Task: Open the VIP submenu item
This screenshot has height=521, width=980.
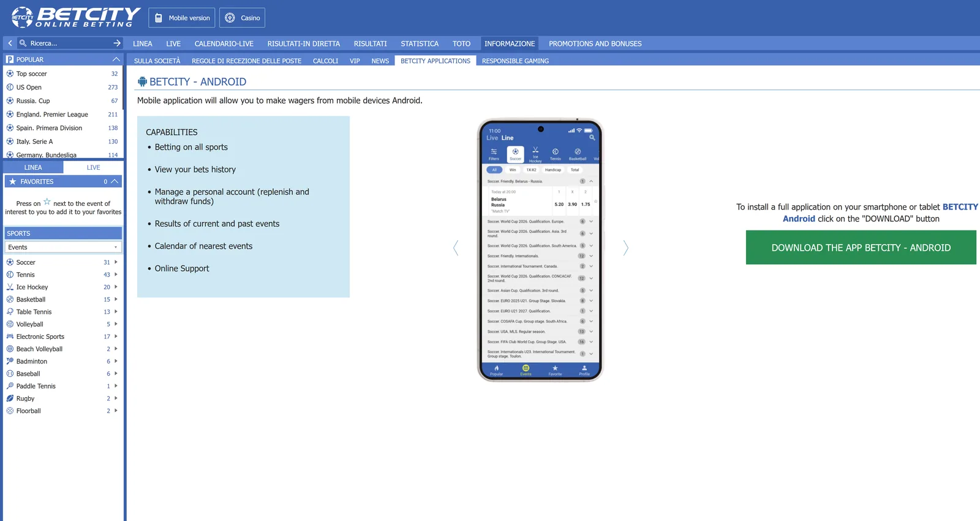Action: pyautogui.click(x=355, y=61)
